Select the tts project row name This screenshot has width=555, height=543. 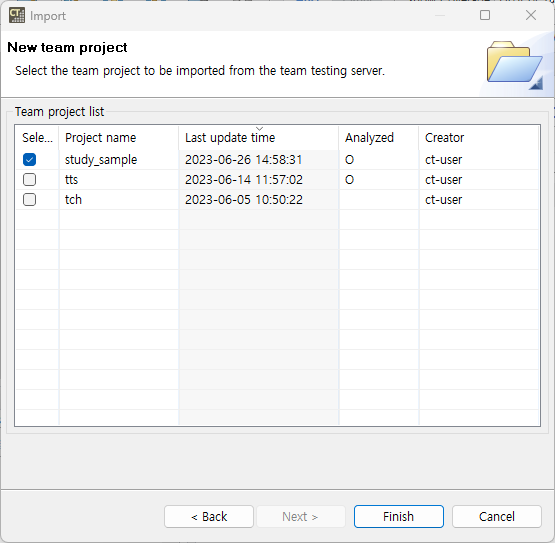click(71, 179)
